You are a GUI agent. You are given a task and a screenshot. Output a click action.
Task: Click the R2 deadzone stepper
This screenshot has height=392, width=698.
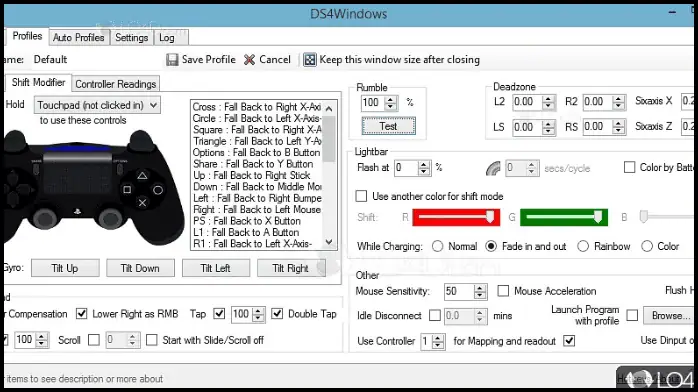618,102
